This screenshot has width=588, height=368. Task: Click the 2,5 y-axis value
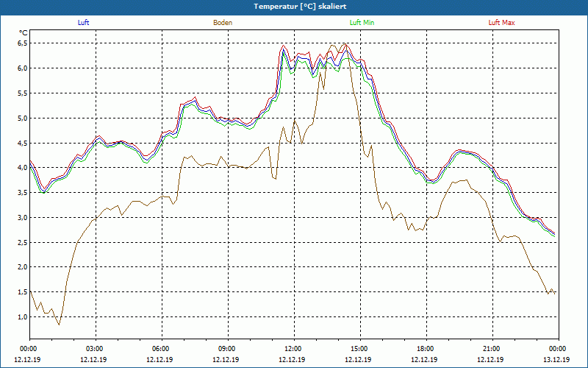point(23,242)
